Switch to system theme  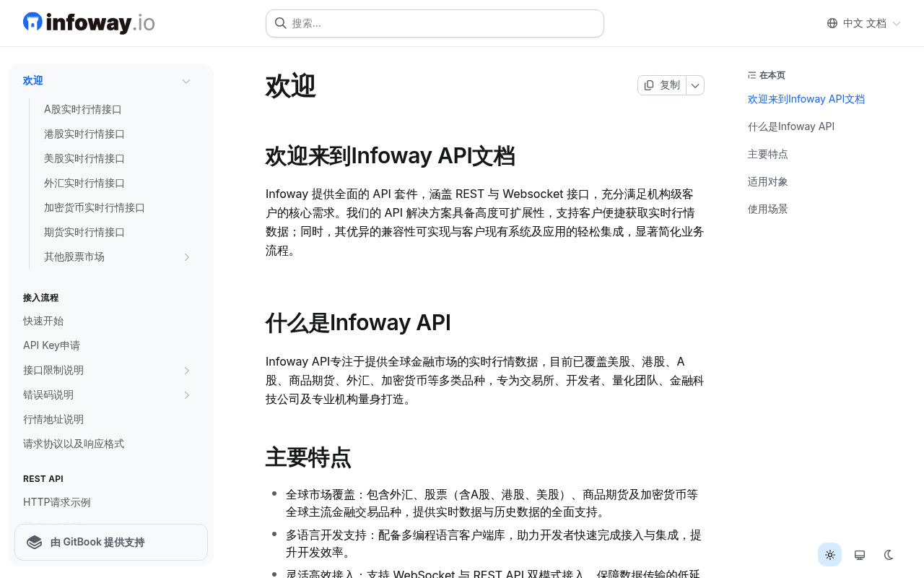point(860,555)
